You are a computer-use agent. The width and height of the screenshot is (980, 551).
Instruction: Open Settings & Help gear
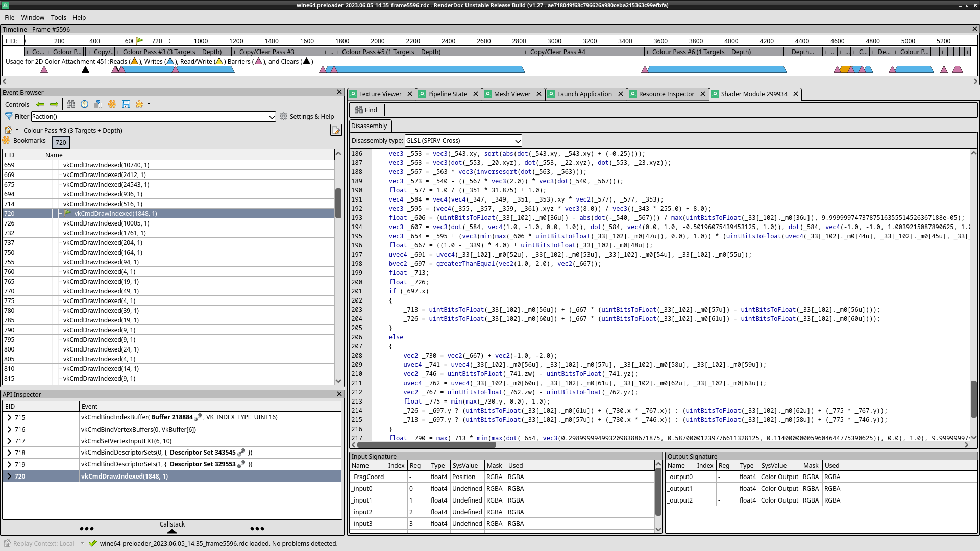coord(306,116)
